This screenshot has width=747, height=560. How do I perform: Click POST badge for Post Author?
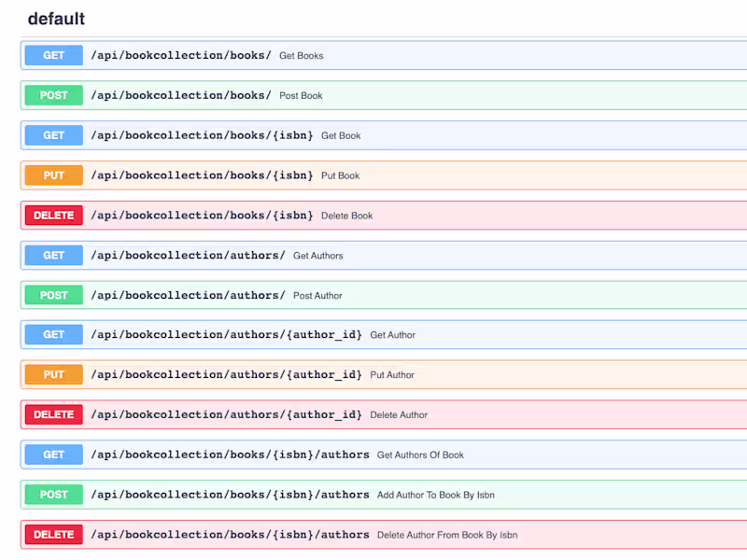tap(54, 295)
